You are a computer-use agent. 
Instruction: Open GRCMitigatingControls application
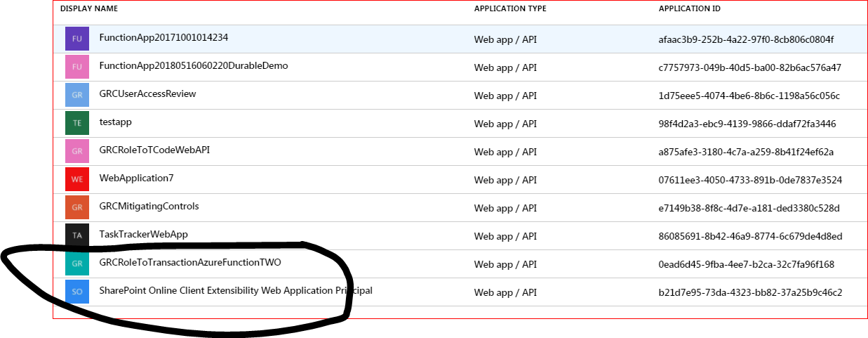pos(149,206)
